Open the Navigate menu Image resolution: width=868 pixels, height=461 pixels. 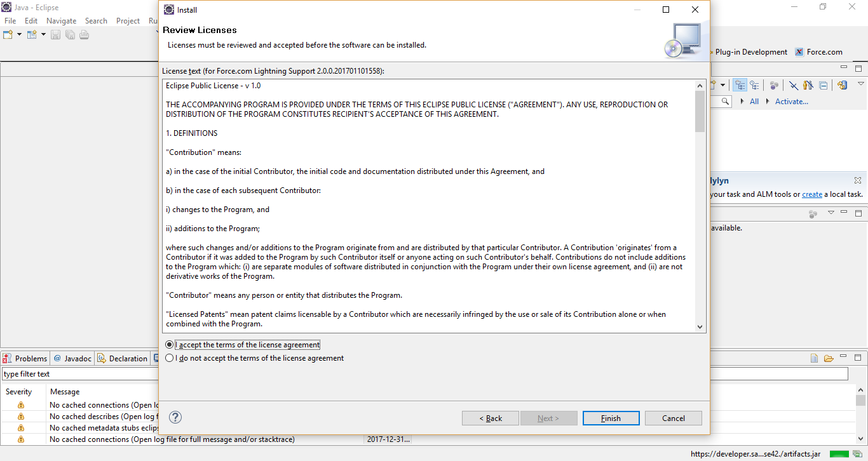(x=61, y=21)
